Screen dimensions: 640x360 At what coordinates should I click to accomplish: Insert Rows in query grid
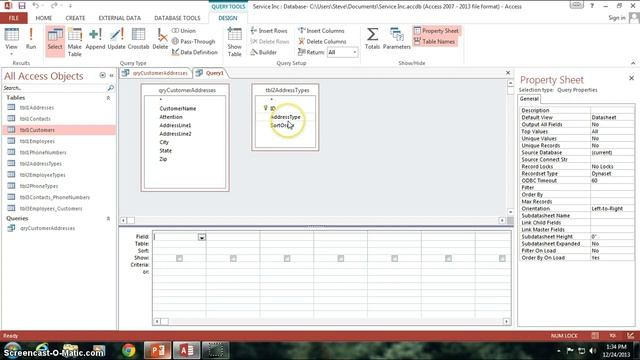(269, 31)
